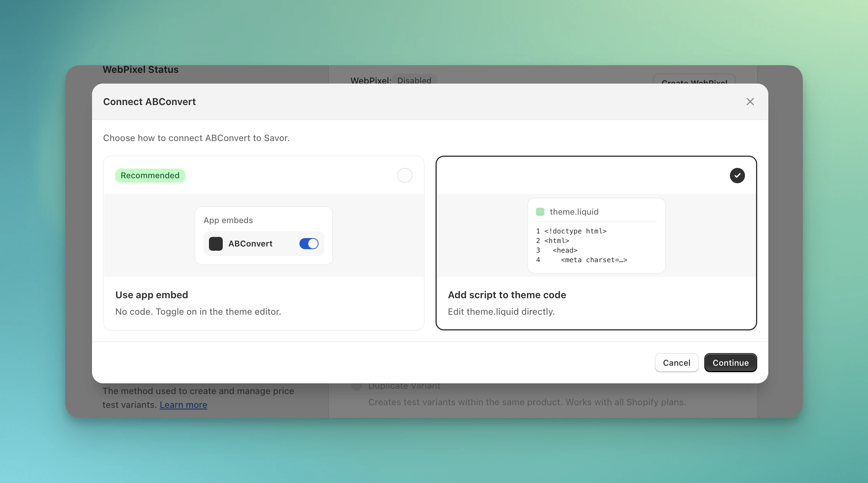Click the Disabled WebPixel status badge

tap(414, 79)
